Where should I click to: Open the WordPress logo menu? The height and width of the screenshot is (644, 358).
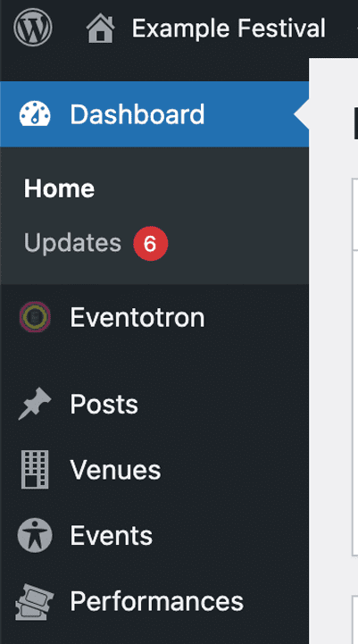point(33,28)
